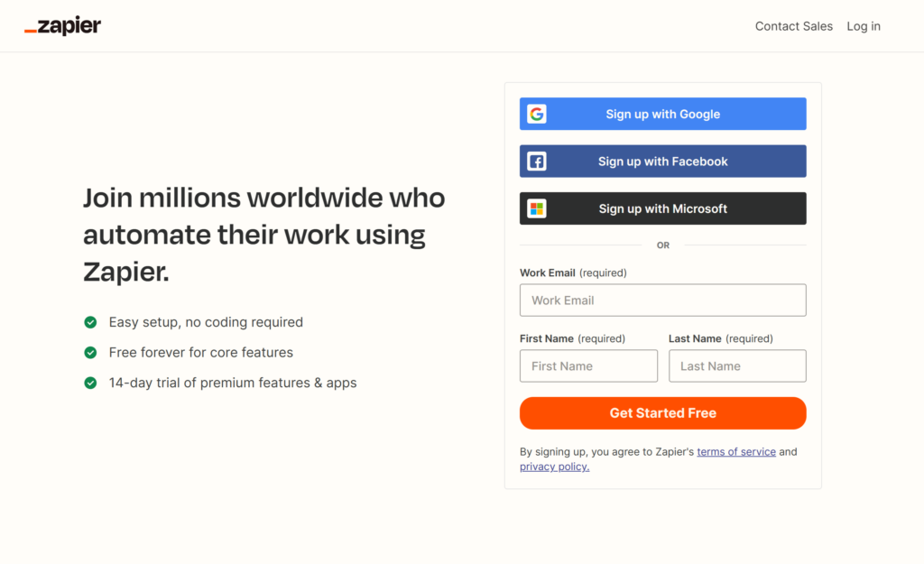This screenshot has height=564, width=924.
Task: Open the terms of service link
Action: [736, 452]
